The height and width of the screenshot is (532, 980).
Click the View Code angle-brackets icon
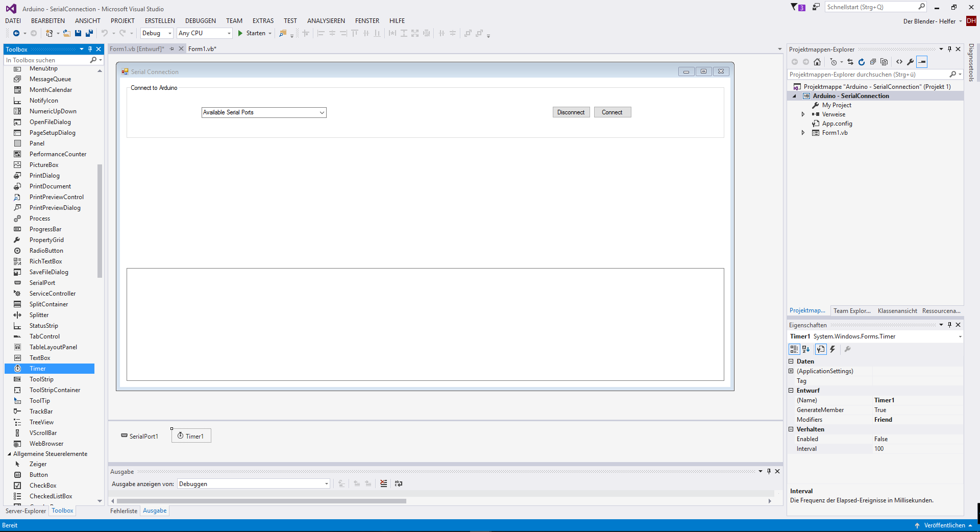coord(899,62)
